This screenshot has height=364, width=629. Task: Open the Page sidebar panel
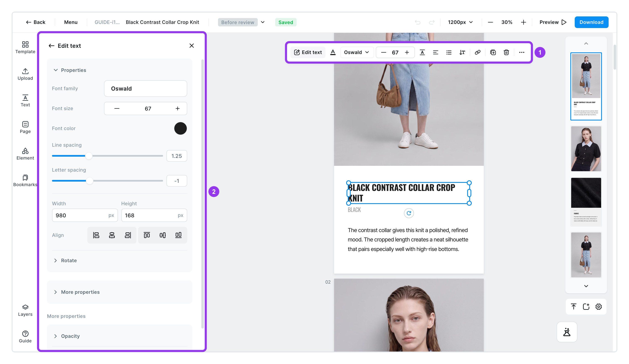pyautogui.click(x=25, y=127)
